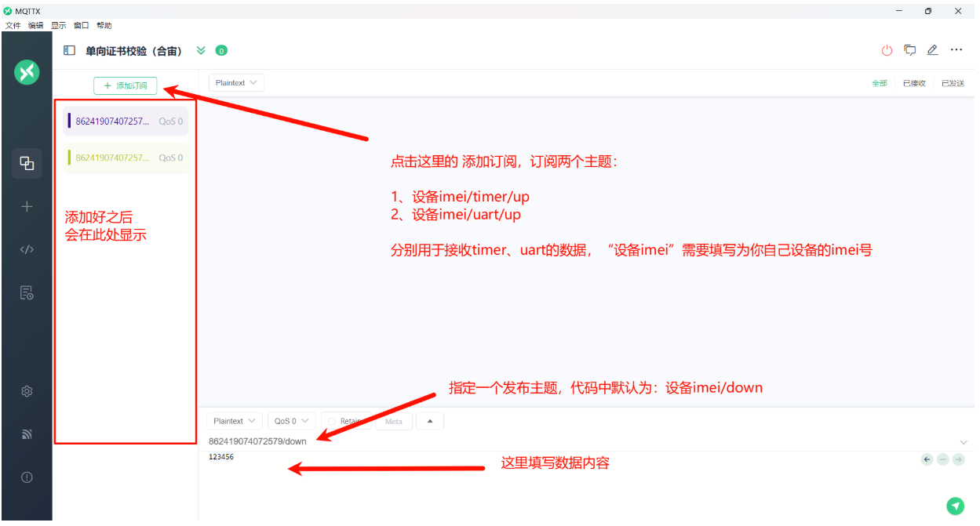The image size is (980, 526).
Task: Open the 编辑 menu
Action: point(36,25)
